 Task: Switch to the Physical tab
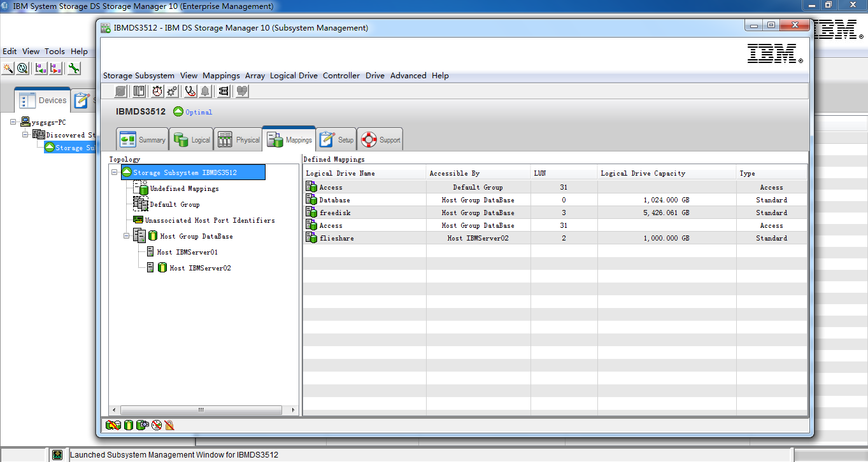(x=238, y=139)
